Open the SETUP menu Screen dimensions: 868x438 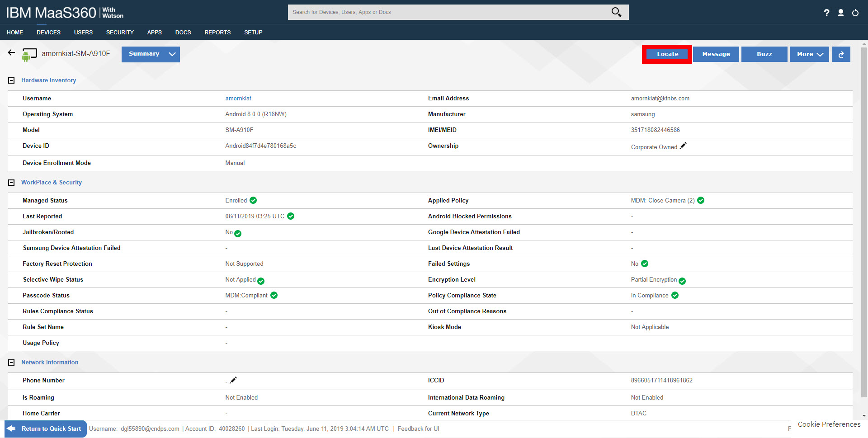pos(253,33)
